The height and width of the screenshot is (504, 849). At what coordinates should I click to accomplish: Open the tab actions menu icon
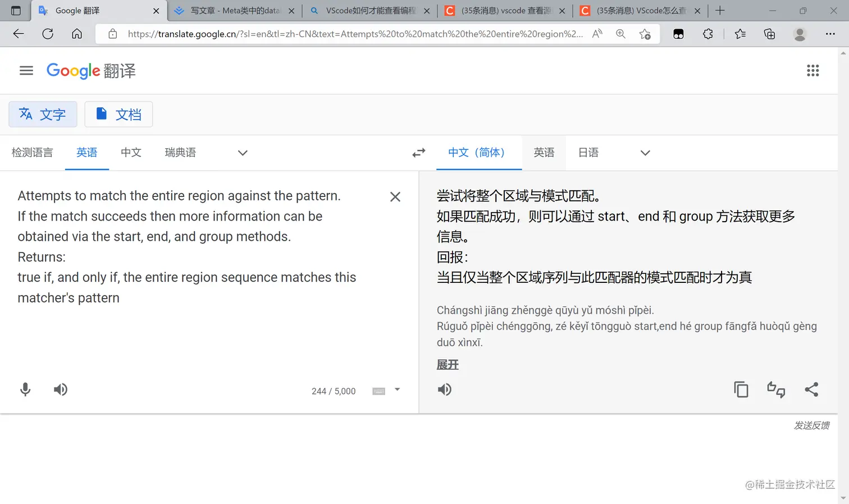coord(16,11)
